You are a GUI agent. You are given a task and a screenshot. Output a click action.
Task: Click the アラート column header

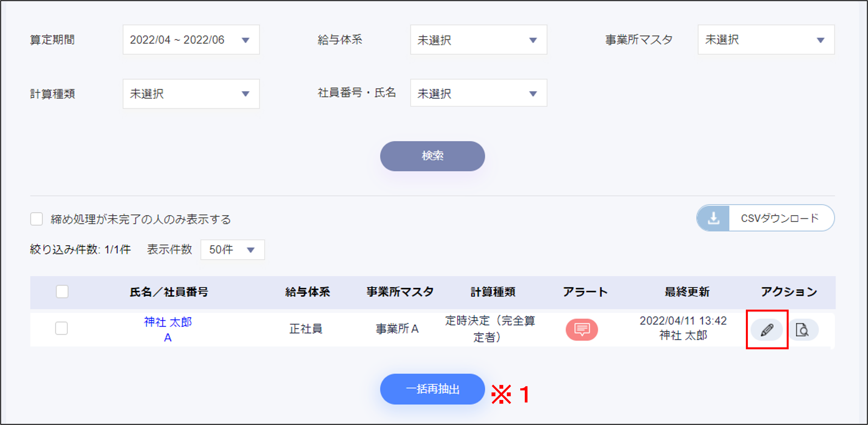585,292
